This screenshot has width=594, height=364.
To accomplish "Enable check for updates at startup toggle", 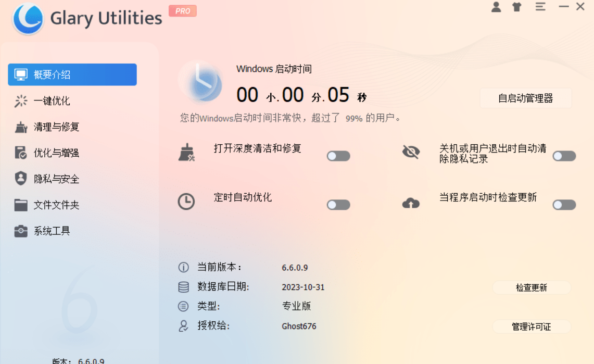I will (564, 205).
